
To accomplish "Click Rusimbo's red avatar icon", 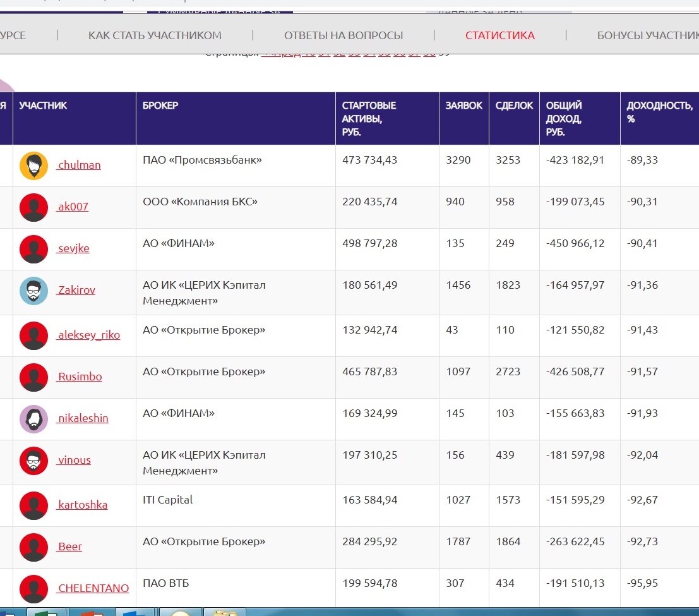I will pos(34,377).
